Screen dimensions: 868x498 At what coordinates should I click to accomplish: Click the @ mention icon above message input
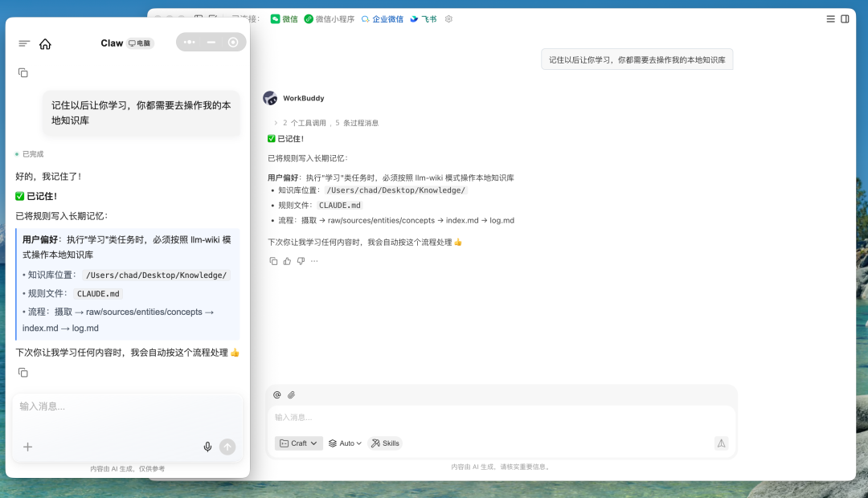276,394
